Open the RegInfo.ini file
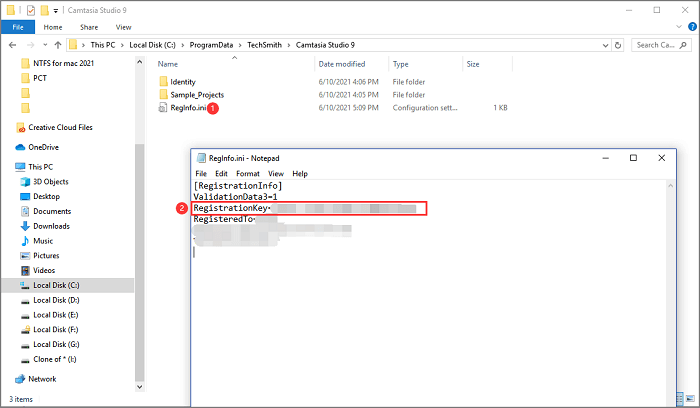Screen dimensions: 700x408 (187, 107)
